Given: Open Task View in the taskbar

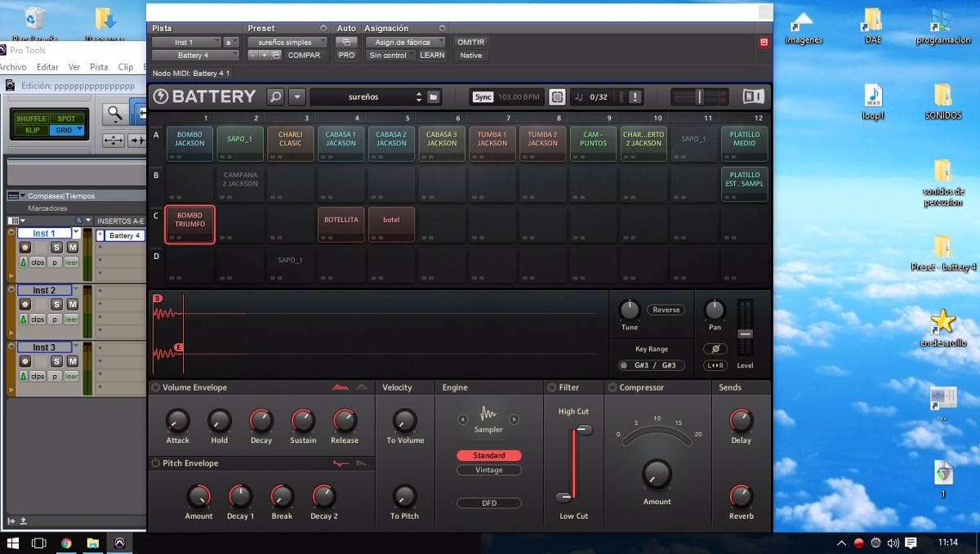Looking at the screenshot, I should [x=38, y=543].
